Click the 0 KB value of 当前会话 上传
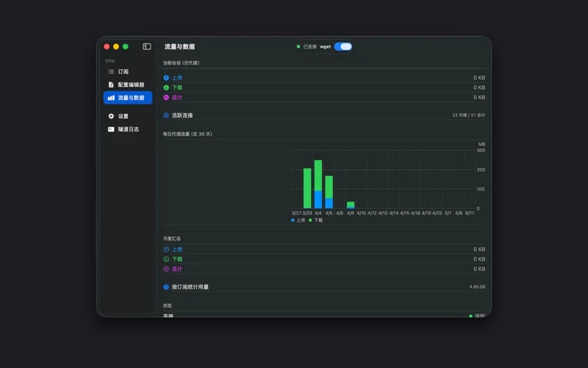The image size is (588, 368). (x=479, y=78)
